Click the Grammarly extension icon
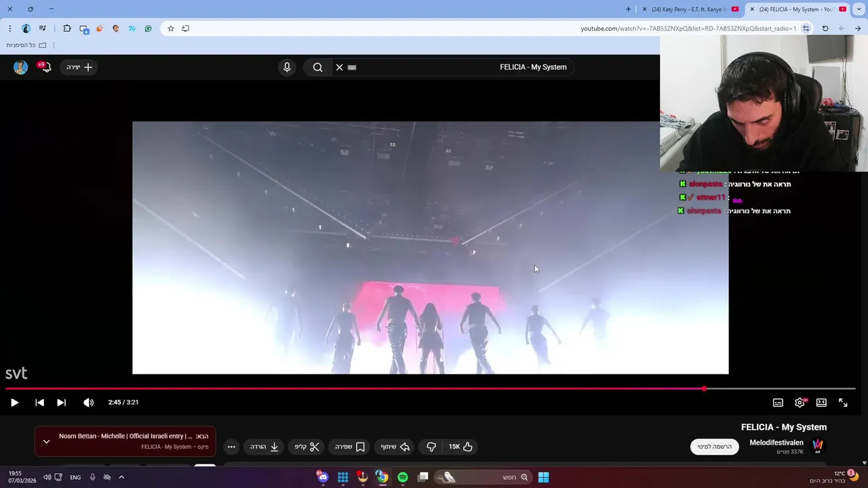The height and width of the screenshot is (488, 868). tap(148, 28)
